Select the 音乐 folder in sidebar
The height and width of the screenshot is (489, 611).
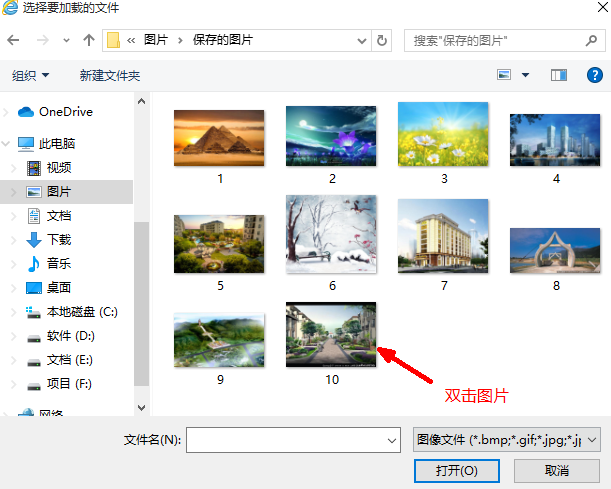tap(58, 263)
